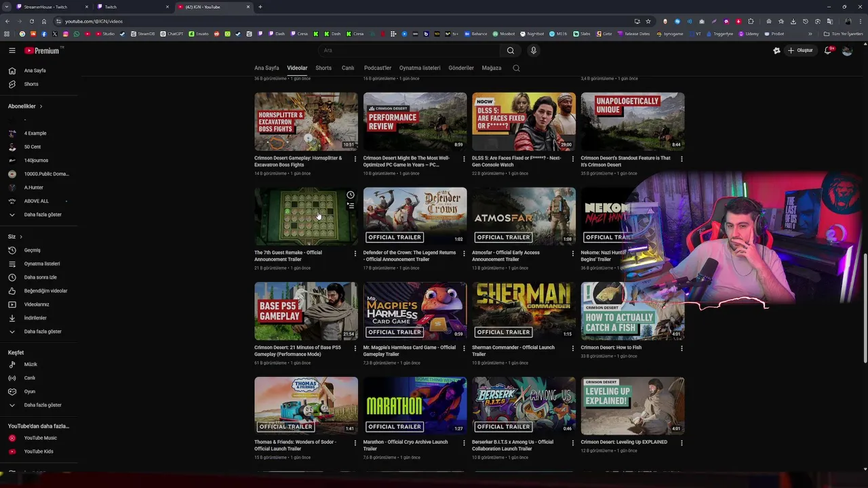Open options menu for Crimson Desert How to Fish
This screenshot has width=868, height=488.
[682, 348]
